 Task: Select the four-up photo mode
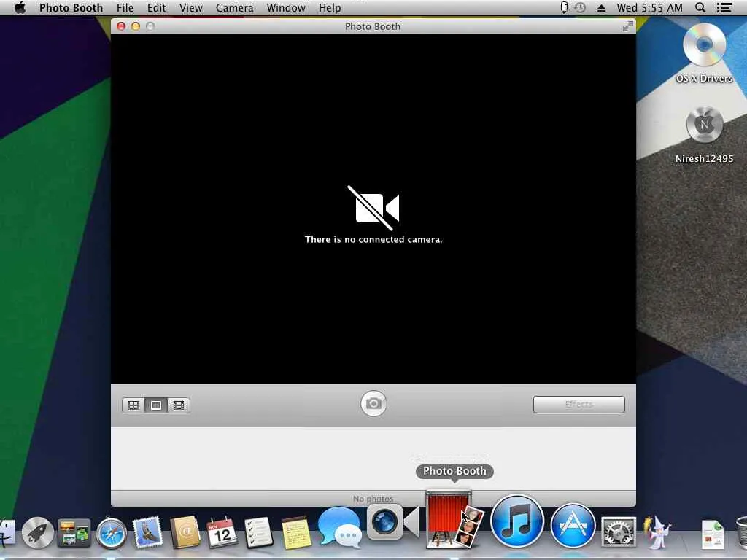pos(133,405)
